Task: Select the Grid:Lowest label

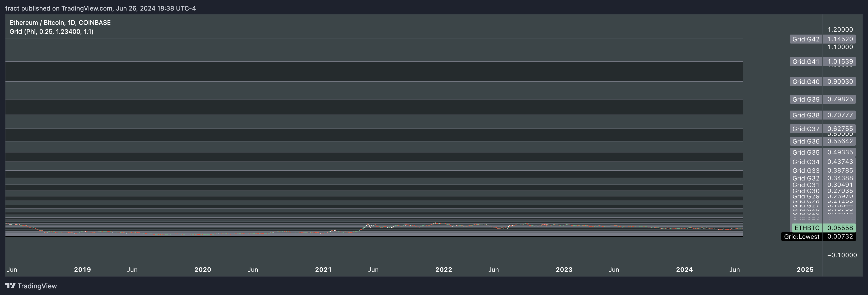Action: point(802,236)
